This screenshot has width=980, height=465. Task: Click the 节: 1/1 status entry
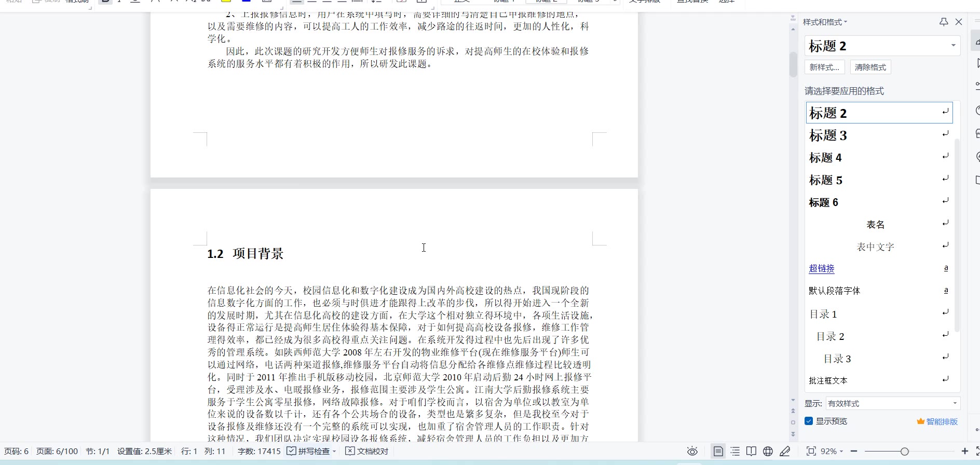[97, 451]
